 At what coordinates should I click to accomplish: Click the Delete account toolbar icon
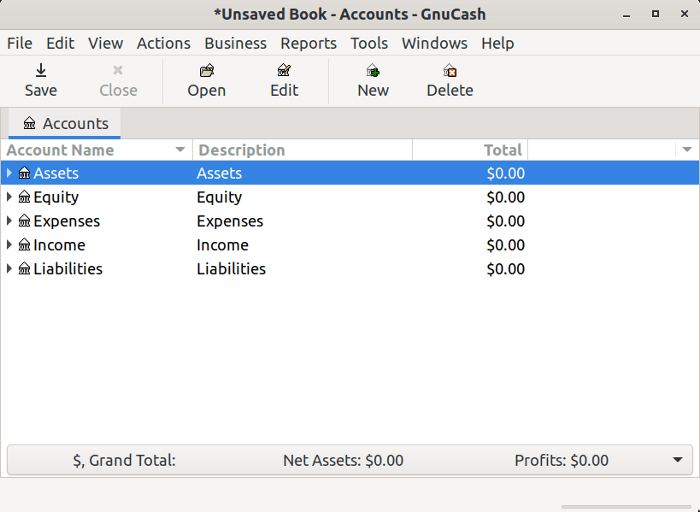[x=450, y=71]
